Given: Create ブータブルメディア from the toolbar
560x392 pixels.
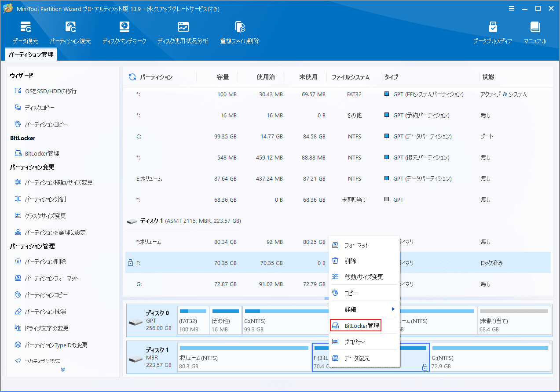Looking at the screenshot, I should 493,32.
